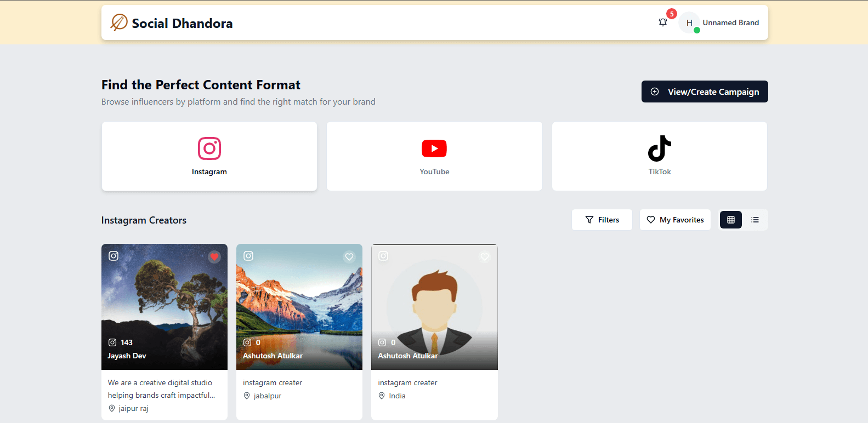The height and width of the screenshot is (423, 868).
Task: Click the jabalpur location text
Action: point(267,396)
